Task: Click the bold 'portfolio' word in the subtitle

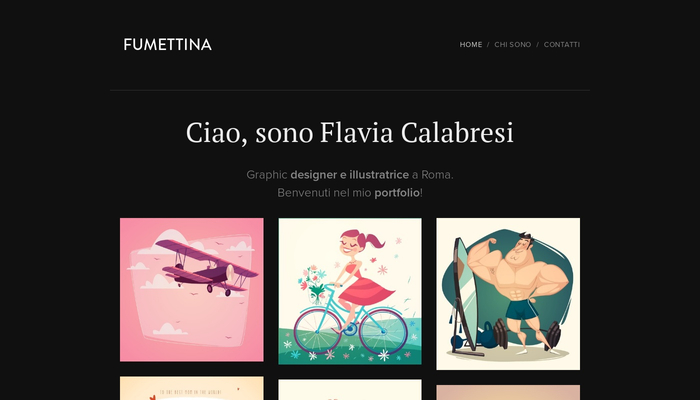Action: pos(397,193)
